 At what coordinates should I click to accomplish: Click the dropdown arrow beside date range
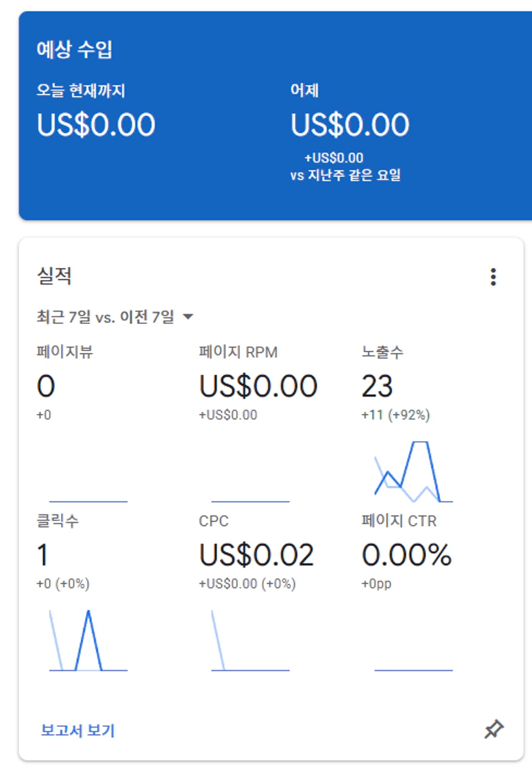(x=188, y=317)
